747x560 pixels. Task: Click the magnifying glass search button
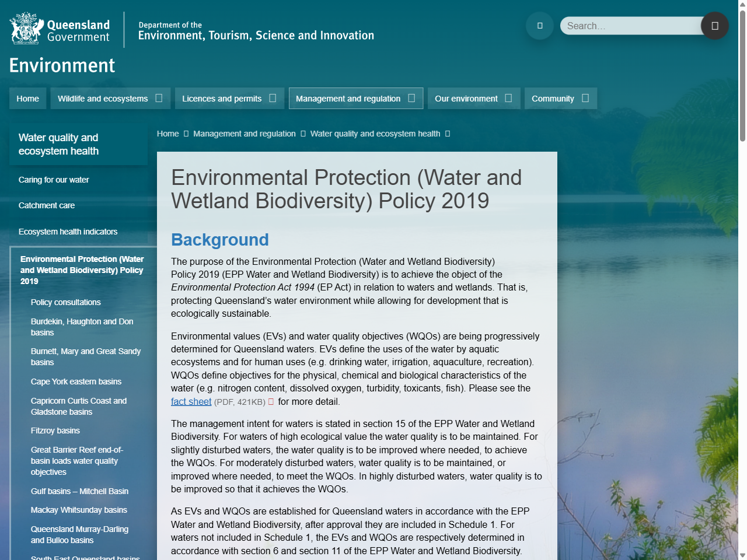tap(714, 26)
